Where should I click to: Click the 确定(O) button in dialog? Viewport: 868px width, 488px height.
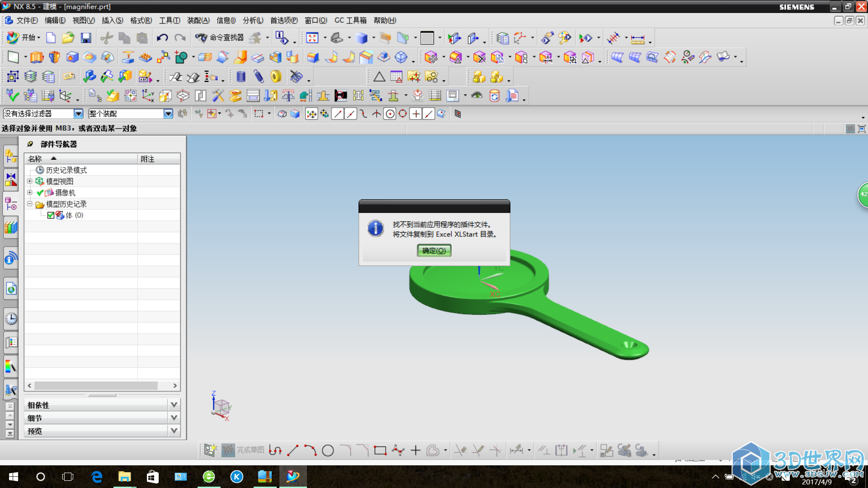[434, 251]
